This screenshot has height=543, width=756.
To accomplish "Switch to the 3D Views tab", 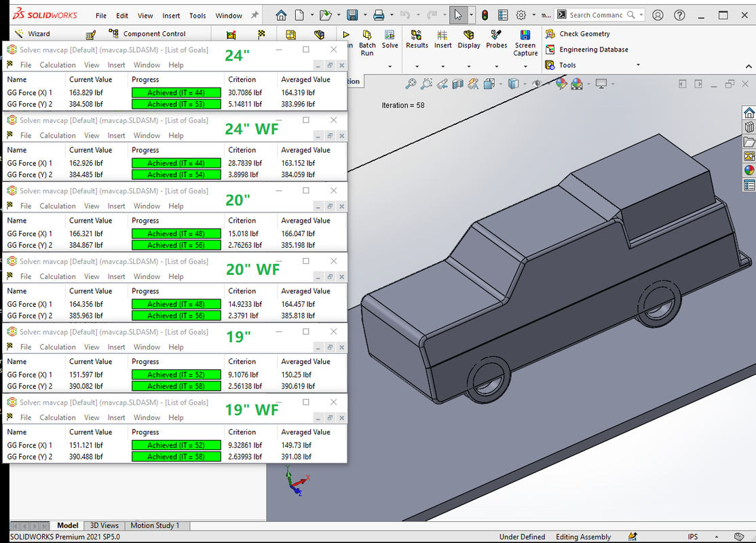I will pos(104,525).
